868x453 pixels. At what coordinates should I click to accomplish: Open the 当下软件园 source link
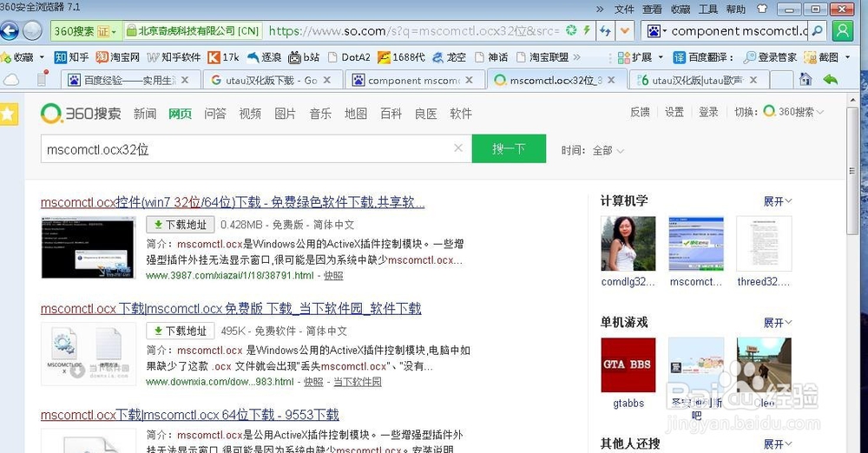pos(357,382)
